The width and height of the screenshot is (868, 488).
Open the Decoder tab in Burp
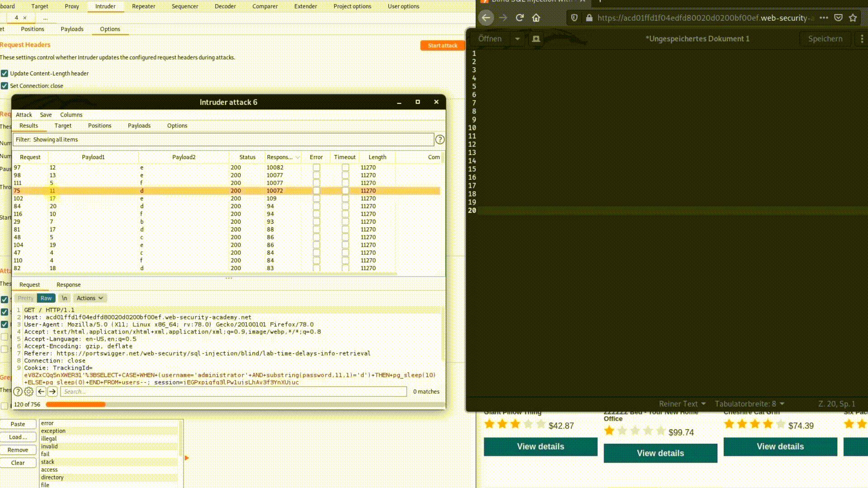tap(225, 6)
